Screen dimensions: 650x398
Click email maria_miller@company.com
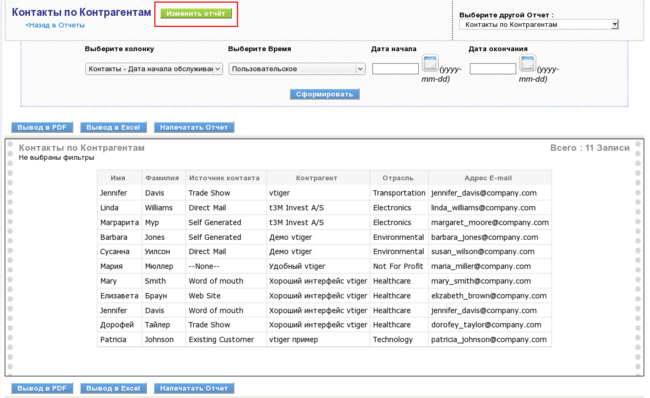click(481, 266)
